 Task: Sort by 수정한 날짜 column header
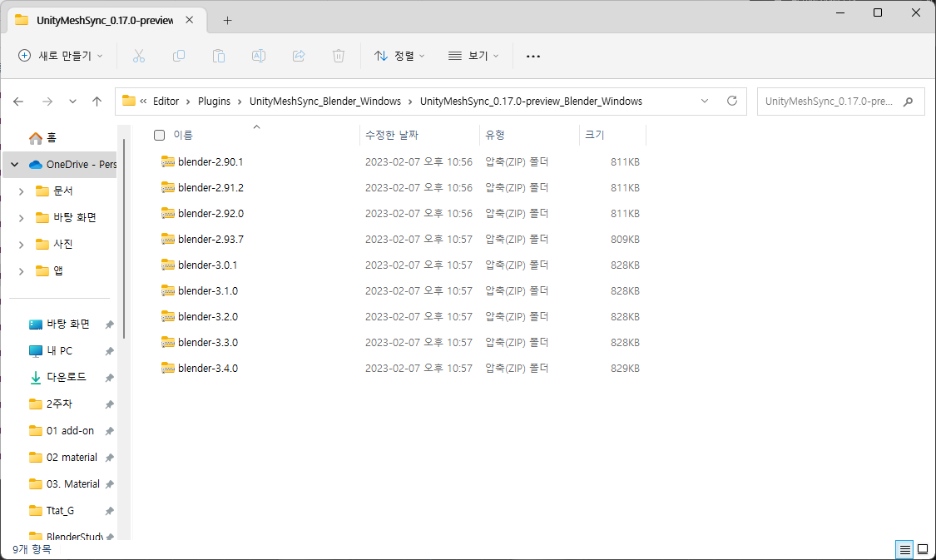[x=392, y=135]
